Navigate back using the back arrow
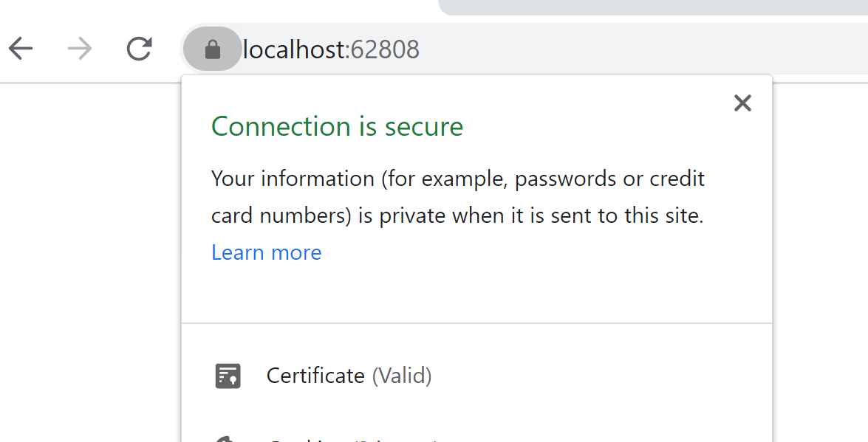The image size is (868, 442). [x=22, y=49]
